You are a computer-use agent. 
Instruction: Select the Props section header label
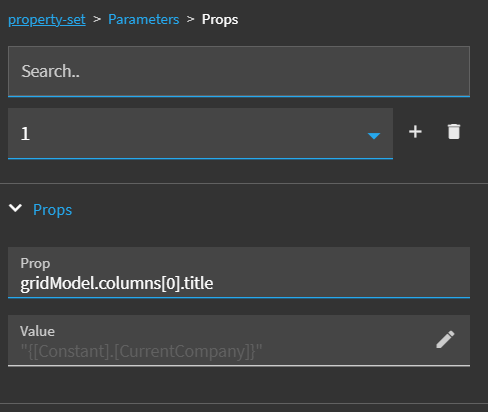(x=53, y=210)
